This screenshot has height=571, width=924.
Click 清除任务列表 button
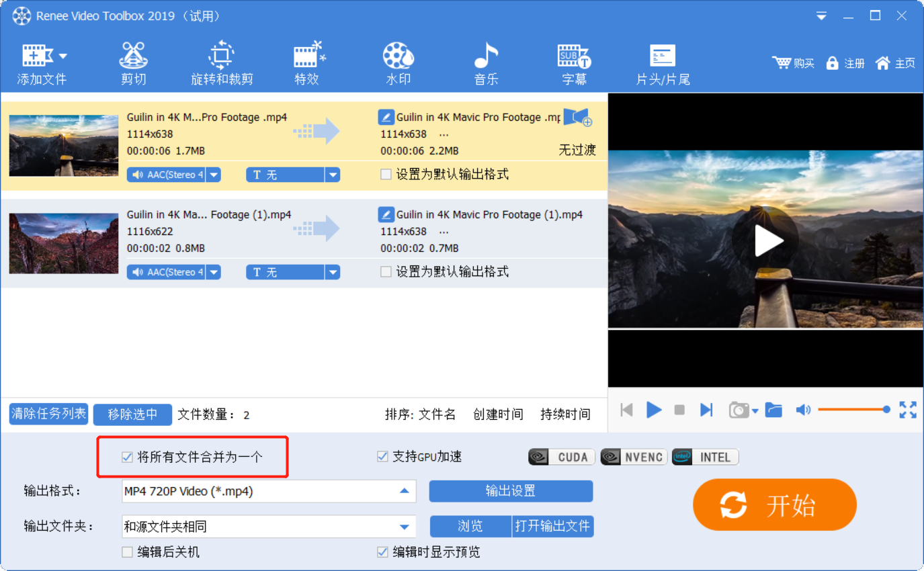click(x=48, y=414)
